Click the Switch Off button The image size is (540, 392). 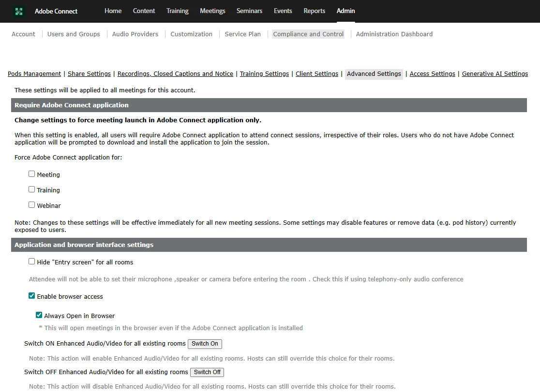point(207,372)
